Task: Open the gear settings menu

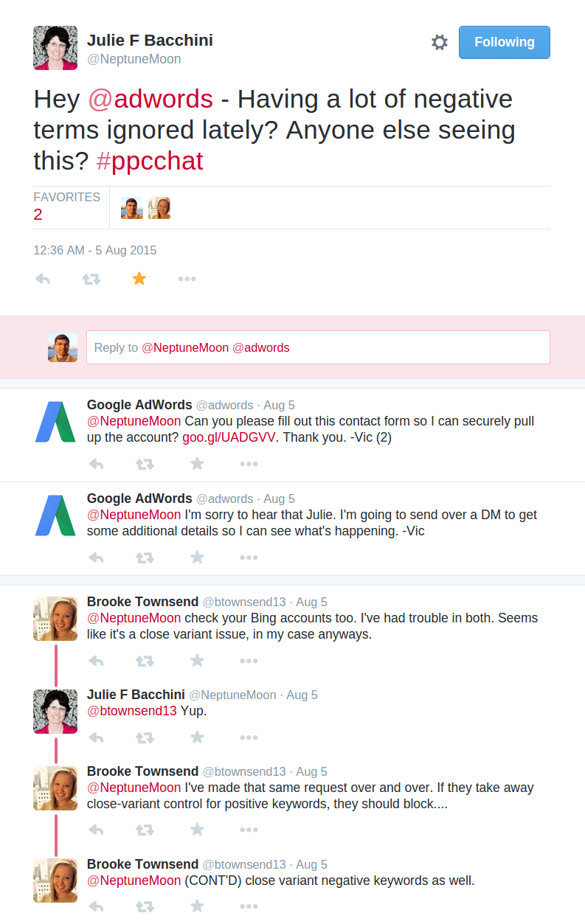Action: (x=440, y=42)
